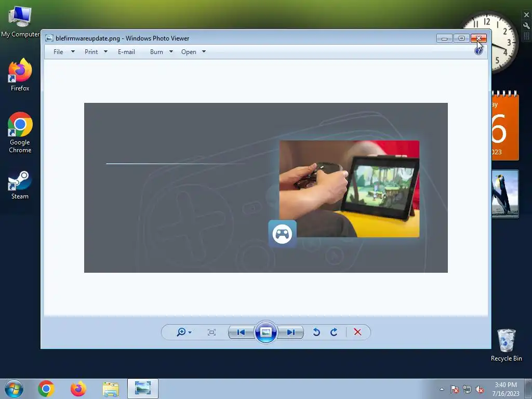Go to the previous picture
Image resolution: width=532 pixels, height=399 pixels.
pos(241,332)
